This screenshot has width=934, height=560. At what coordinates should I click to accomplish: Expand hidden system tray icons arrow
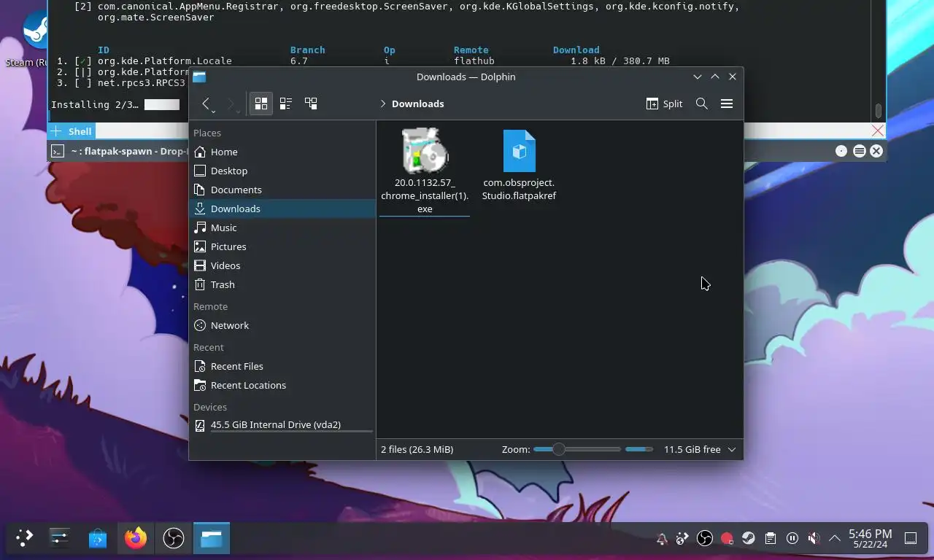click(835, 539)
